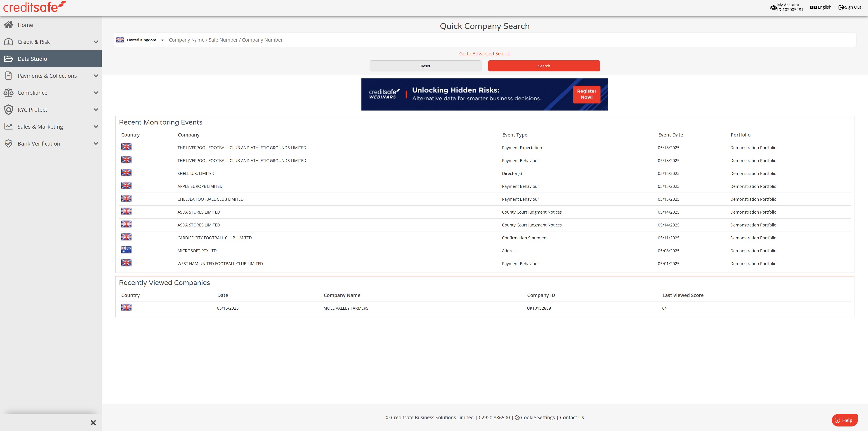Open the Home menu item
The height and width of the screenshot is (431, 868).
click(x=51, y=25)
